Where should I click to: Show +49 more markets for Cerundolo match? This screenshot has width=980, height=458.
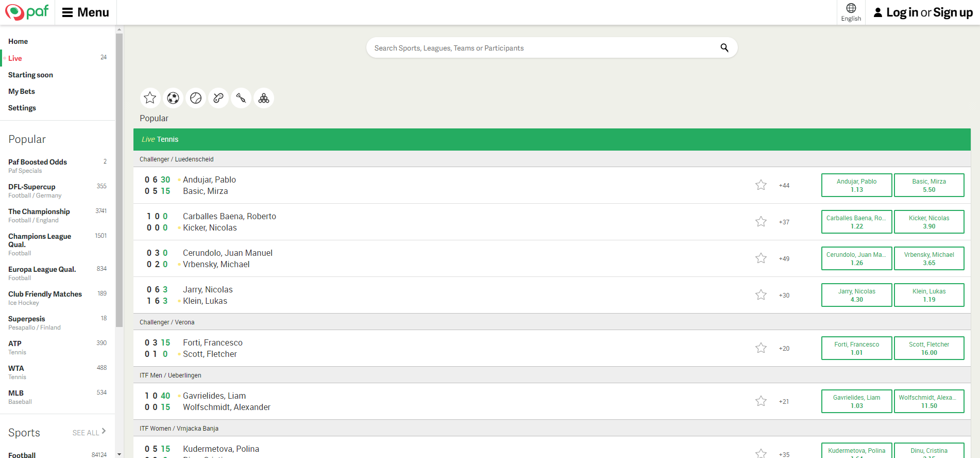(x=784, y=259)
